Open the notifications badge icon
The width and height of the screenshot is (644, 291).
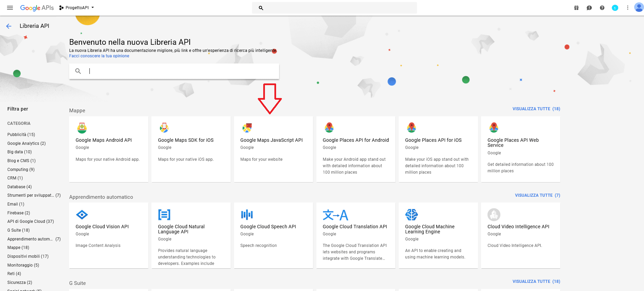615,8
